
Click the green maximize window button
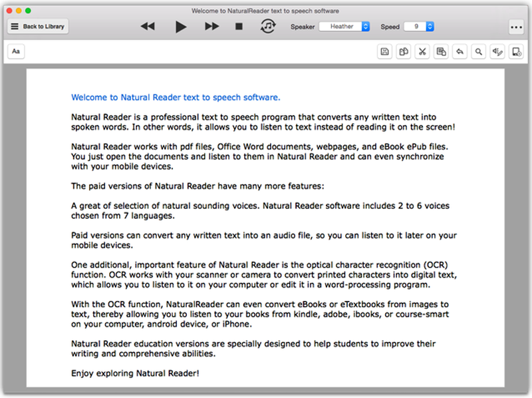(x=29, y=11)
